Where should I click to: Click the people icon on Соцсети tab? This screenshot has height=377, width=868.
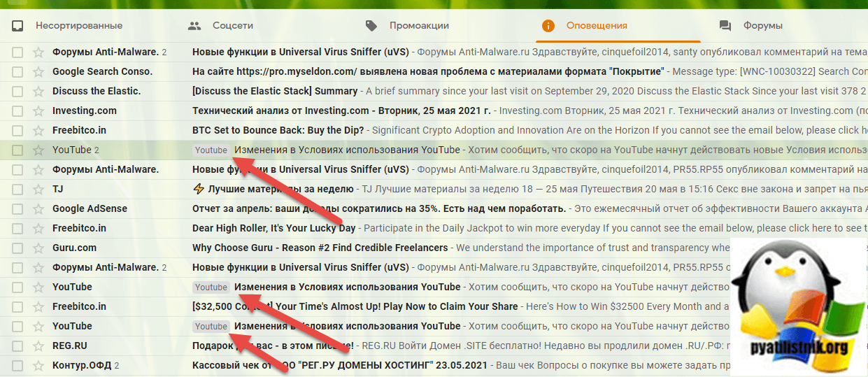point(194,26)
